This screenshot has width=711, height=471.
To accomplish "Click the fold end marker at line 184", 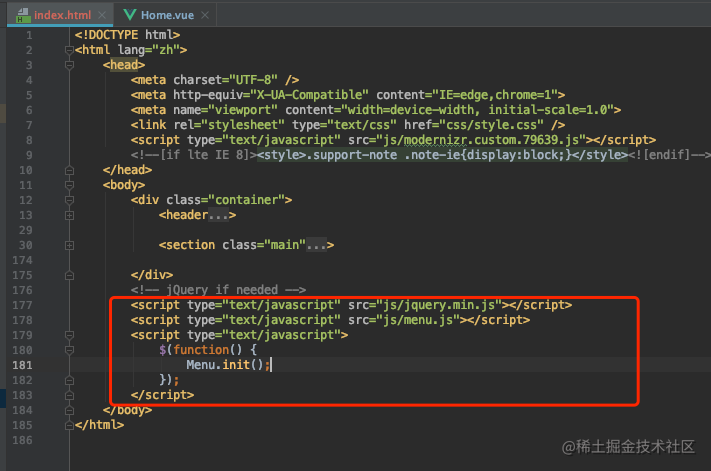I will (69, 410).
